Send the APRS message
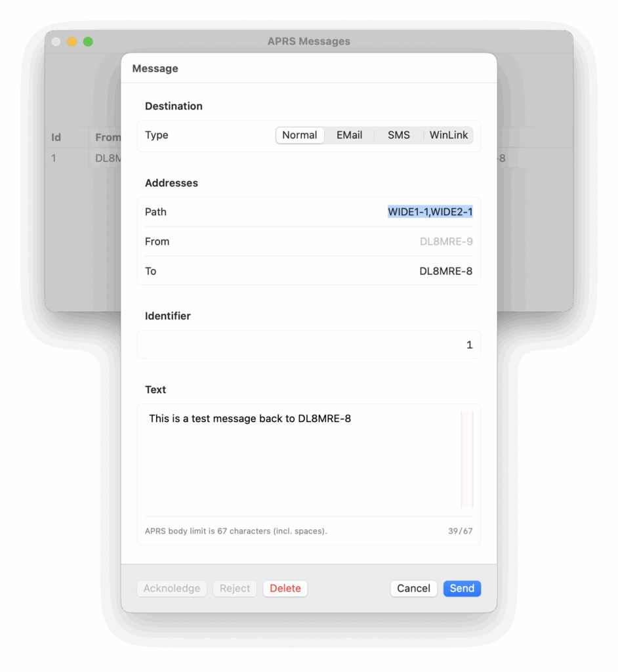The width and height of the screenshot is (618, 672). coord(462,589)
